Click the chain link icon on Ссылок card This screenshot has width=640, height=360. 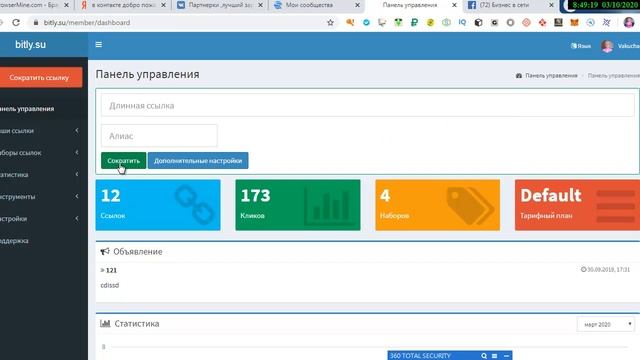pos(195,204)
